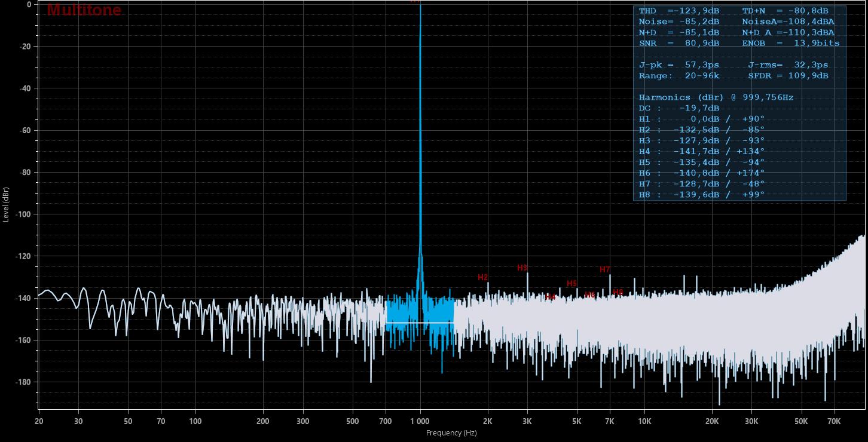
Task: Click the 1 000 tick on frequency axis
Action: coord(420,421)
